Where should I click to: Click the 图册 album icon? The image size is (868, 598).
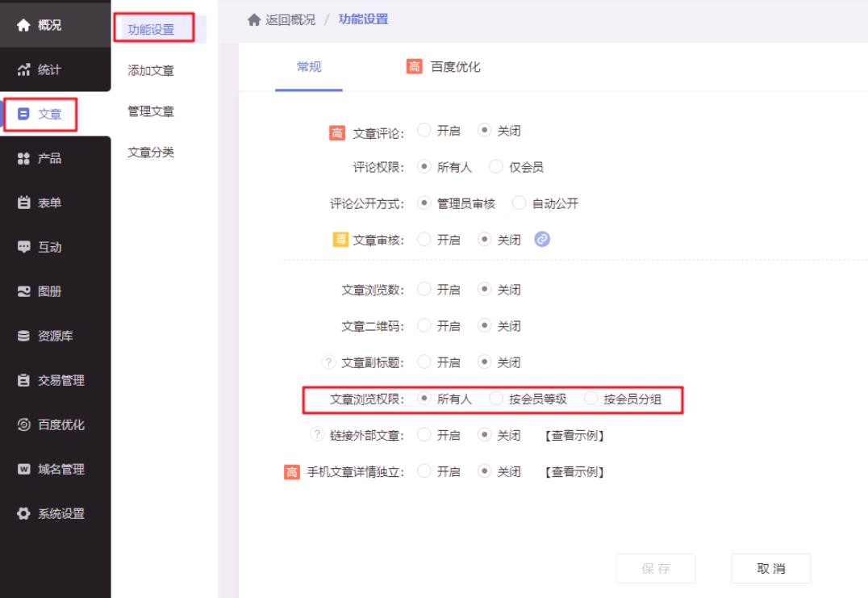23,292
